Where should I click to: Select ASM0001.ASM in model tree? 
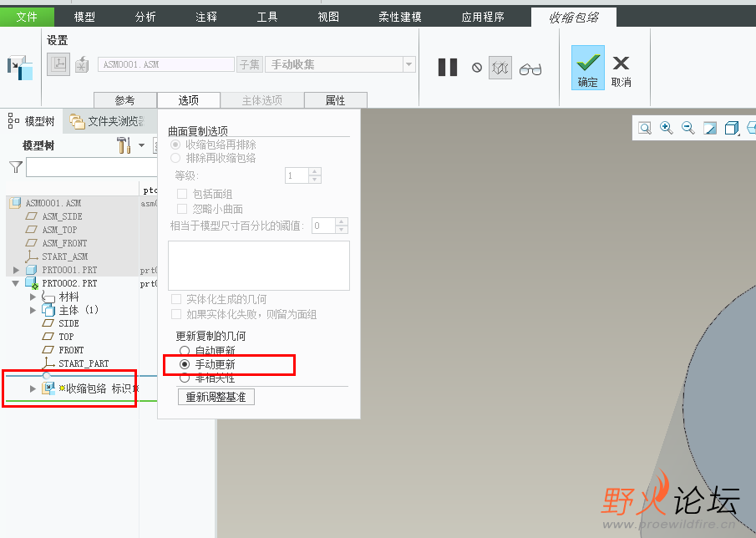53,203
